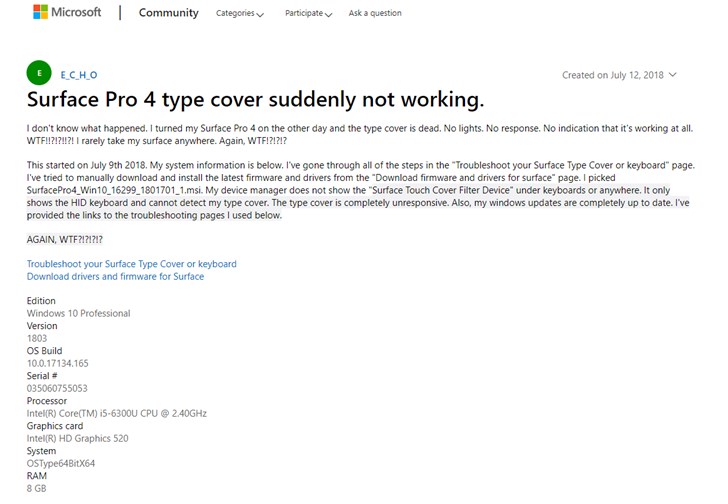Click the OSType64BitX64 system value
The image size is (728, 504).
pyautogui.click(x=61, y=464)
